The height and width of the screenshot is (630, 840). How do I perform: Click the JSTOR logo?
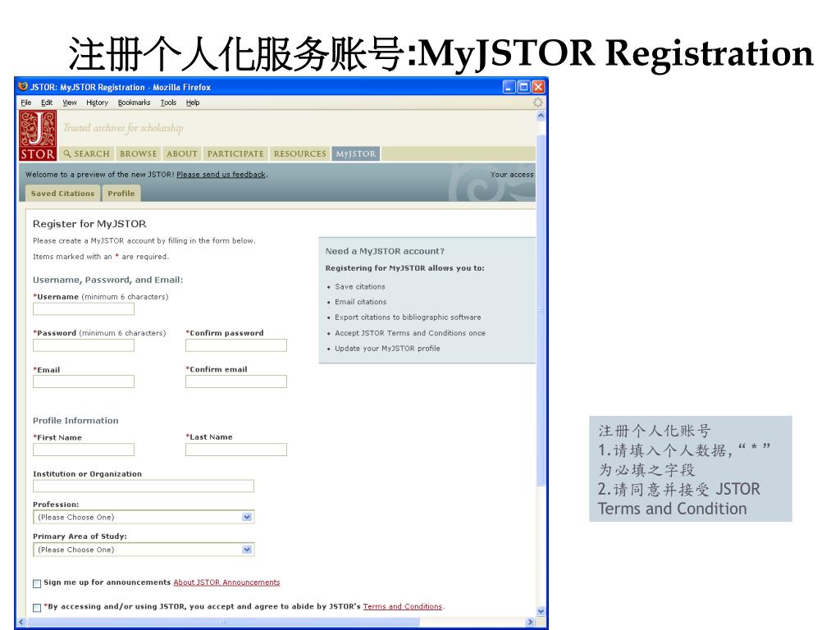click(38, 136)
